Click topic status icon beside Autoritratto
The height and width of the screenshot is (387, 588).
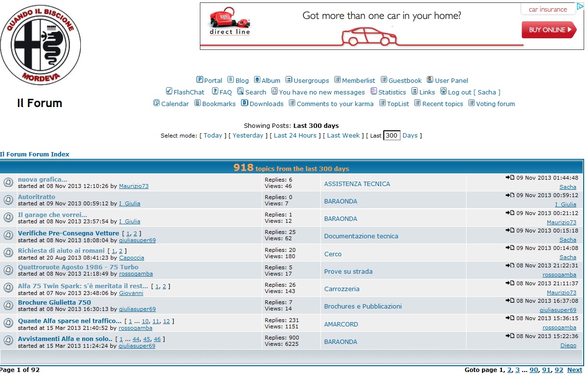pyautogui.click(x=8, y=200)
